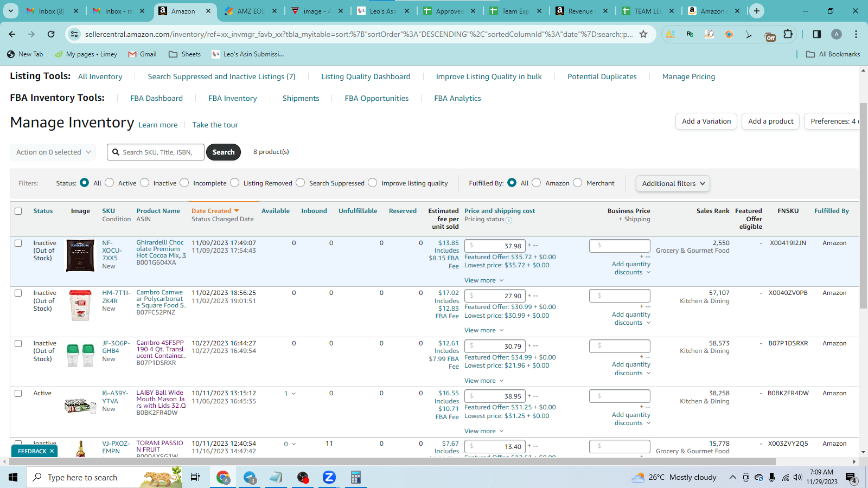Select the Inactive status filter
Image resolution: width=868 pixels, height=488 pixels.
point(145,183)
